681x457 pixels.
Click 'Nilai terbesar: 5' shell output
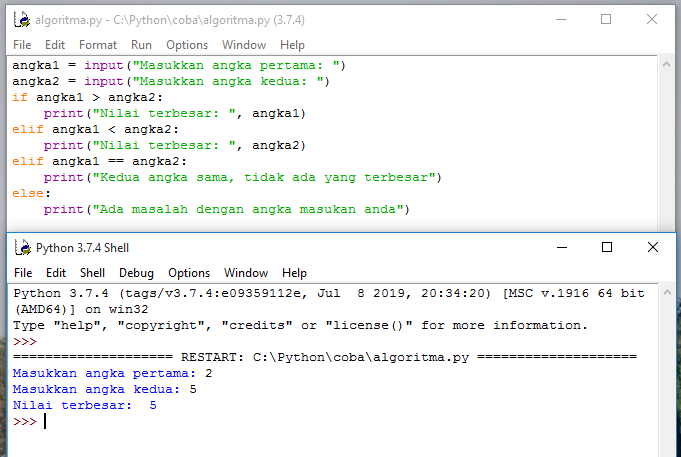click(x=85, y=406)
